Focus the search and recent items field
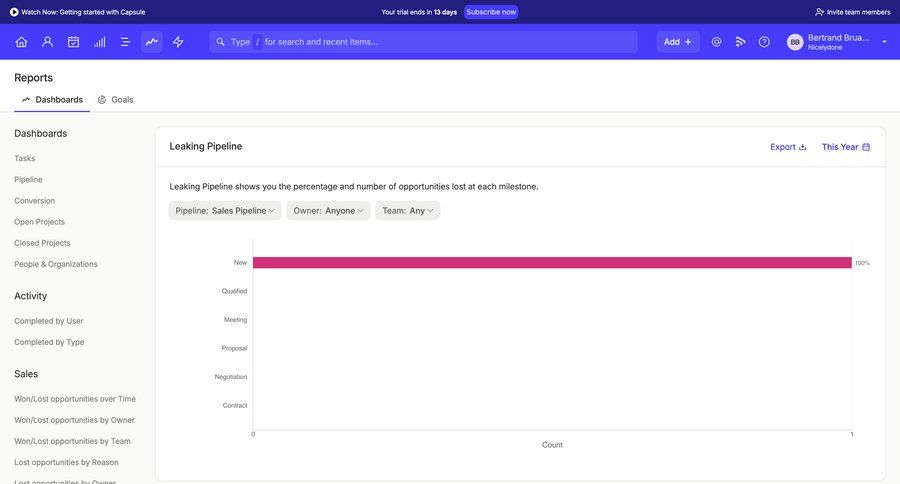 tap(430, 42)
